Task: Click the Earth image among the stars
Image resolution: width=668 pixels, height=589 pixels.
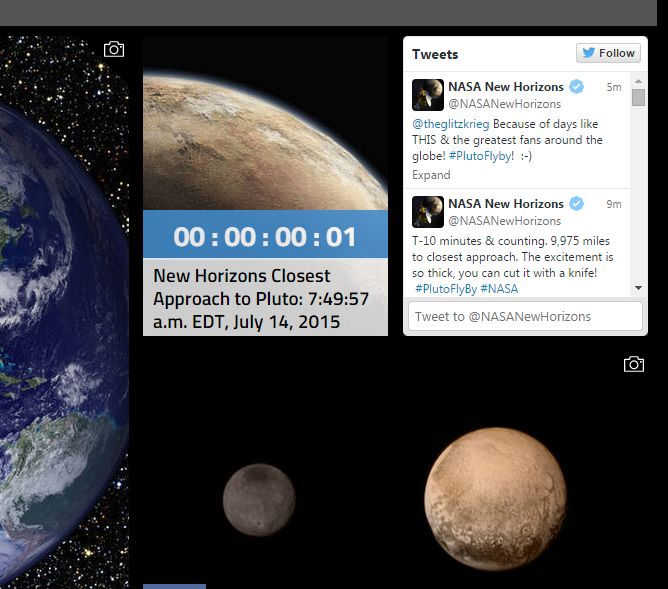Action: coord(64,312)
